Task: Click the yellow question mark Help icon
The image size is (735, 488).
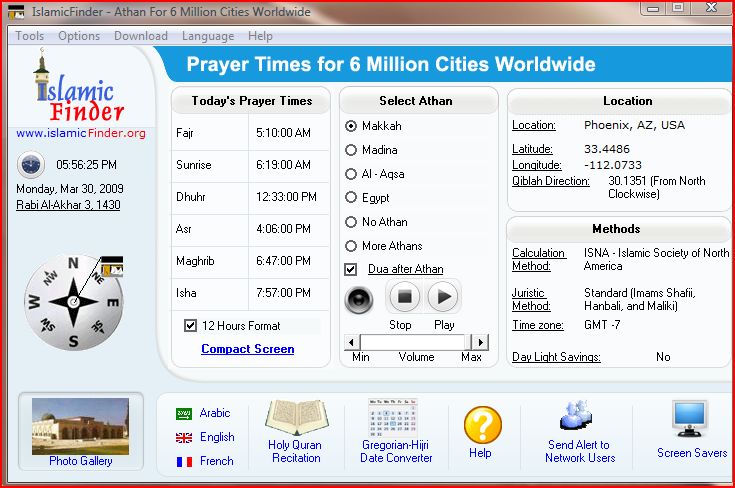Action: click(x=483, y=425)
